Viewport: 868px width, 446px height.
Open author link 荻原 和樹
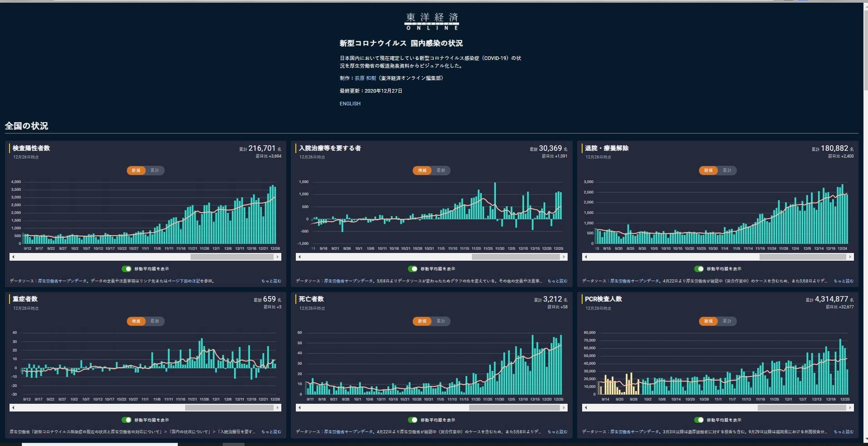click(365, 78)
